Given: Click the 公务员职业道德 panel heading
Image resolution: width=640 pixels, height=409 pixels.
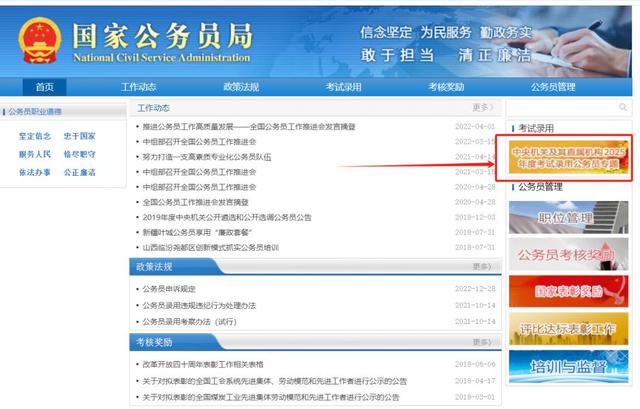Looking at the screenshot, I should (x=35, y=111).
